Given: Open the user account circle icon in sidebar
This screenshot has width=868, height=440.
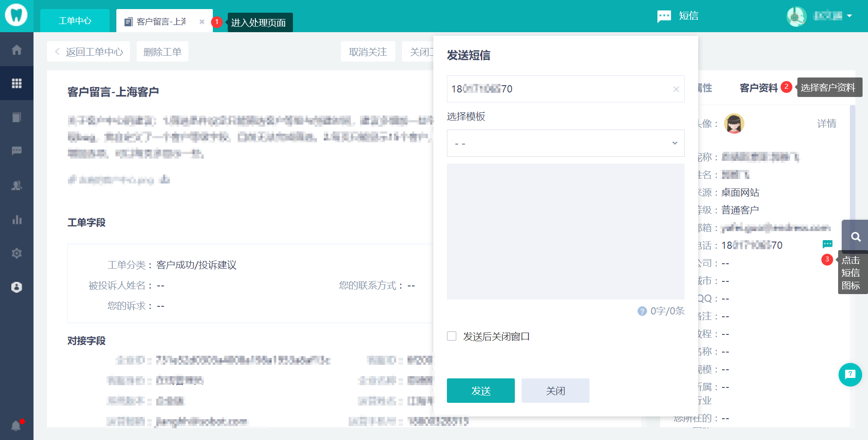Looking at the screenshot, I should click(17, 287).
